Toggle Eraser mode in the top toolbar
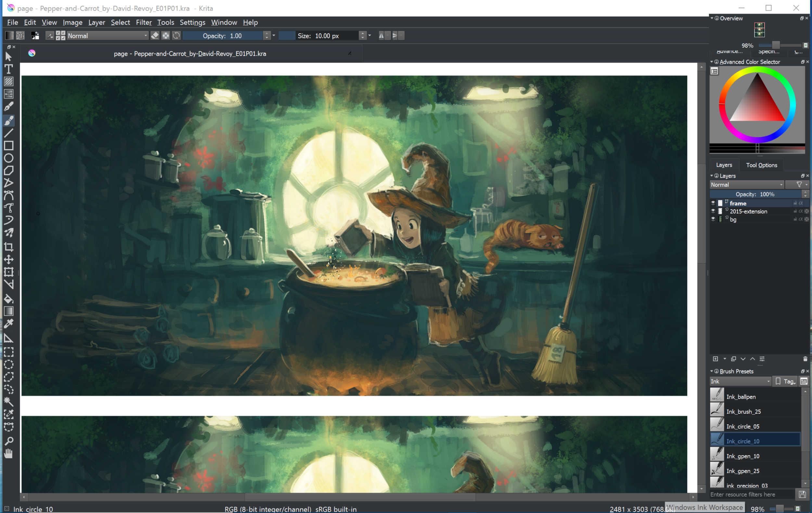812x513 pixels. (155, 36)
